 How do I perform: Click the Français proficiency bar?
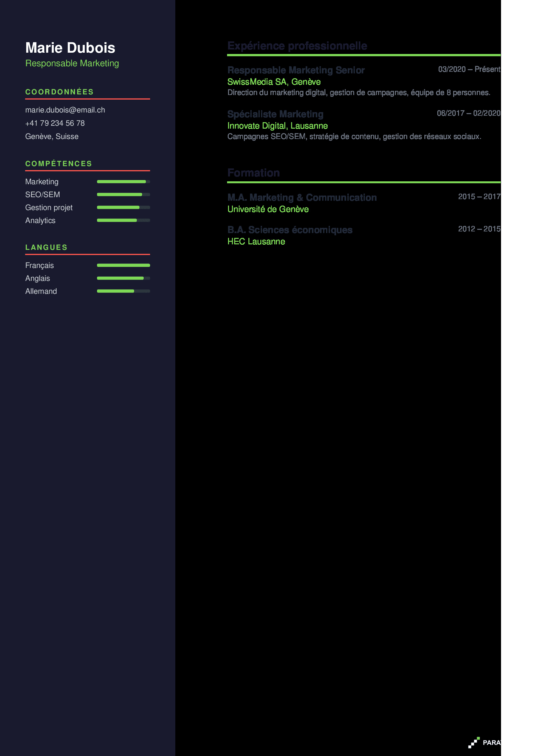pyautogui.click(x=124, y=265)
